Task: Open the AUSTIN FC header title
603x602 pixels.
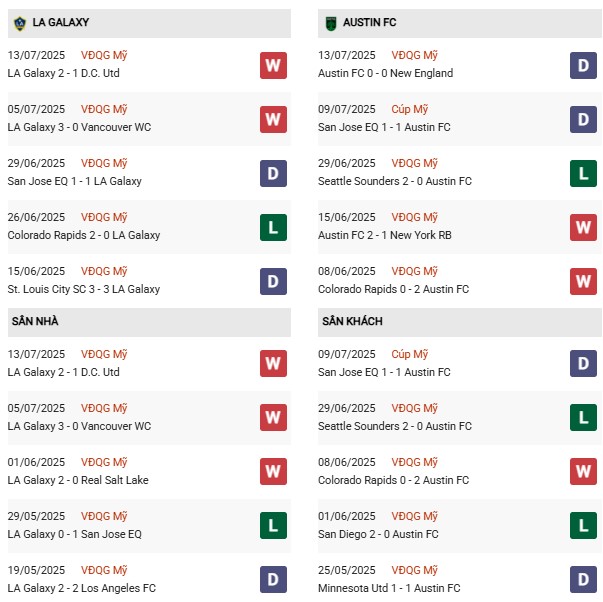Action: pyautogui.click(x=371, y=22)
